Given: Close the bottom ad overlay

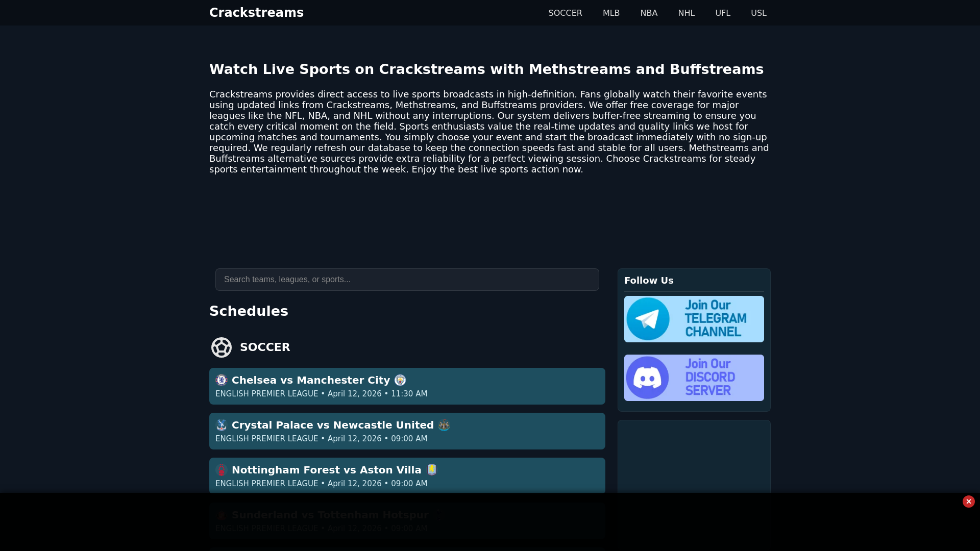Looking at the screenshot, I should pyautogui.click(x=969, y=502).
